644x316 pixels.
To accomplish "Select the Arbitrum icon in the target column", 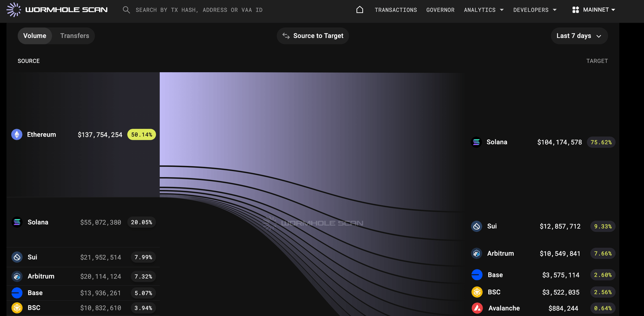I will tap(477, 253).
